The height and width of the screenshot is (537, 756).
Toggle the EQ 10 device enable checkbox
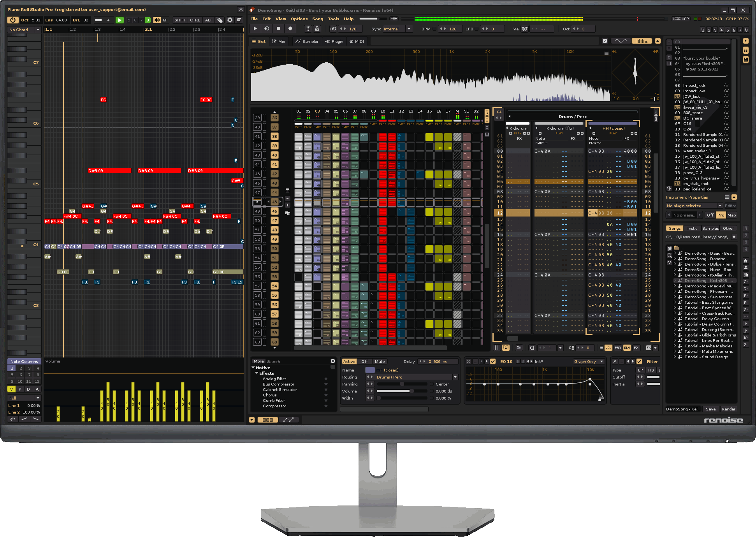tap(493, 361)
